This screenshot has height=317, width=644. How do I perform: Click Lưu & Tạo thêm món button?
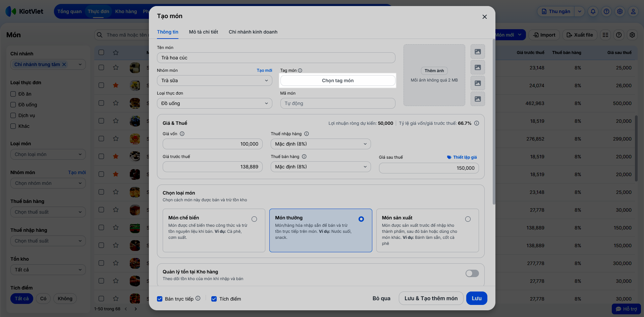click(431, 298)
